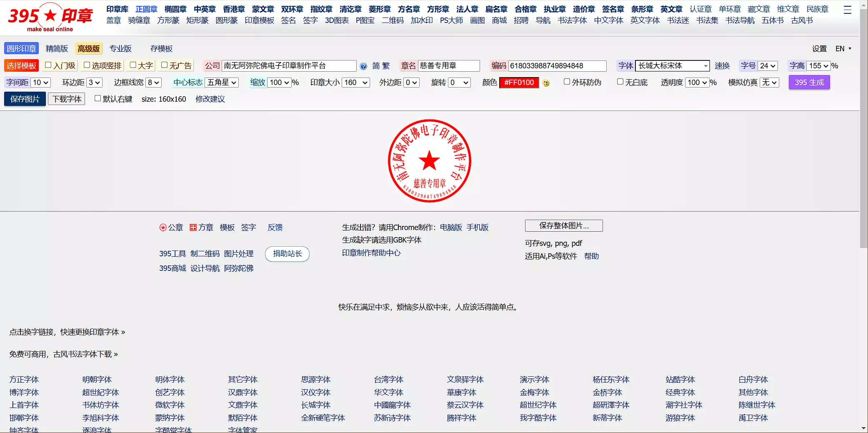Open the color palette icon next to color
The height and width of the screenshot is (433, 868).
(546, 83)
